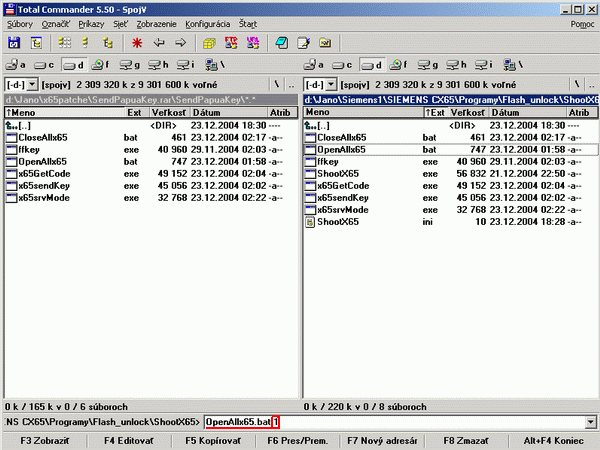Viewport: 600px width, 450px height.
Task: Expand command line history dropdown
Action: click(x=590, y=422)
